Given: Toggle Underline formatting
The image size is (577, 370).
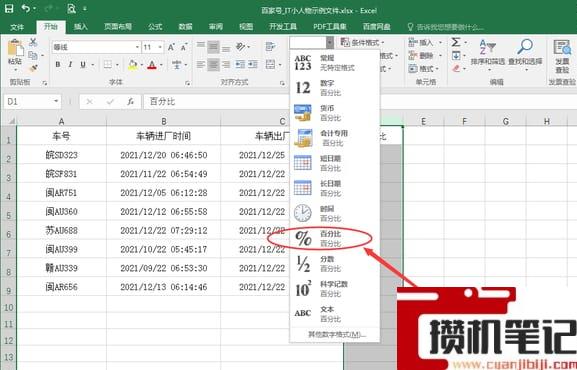Looking at the screenshot, I should 83,64.
